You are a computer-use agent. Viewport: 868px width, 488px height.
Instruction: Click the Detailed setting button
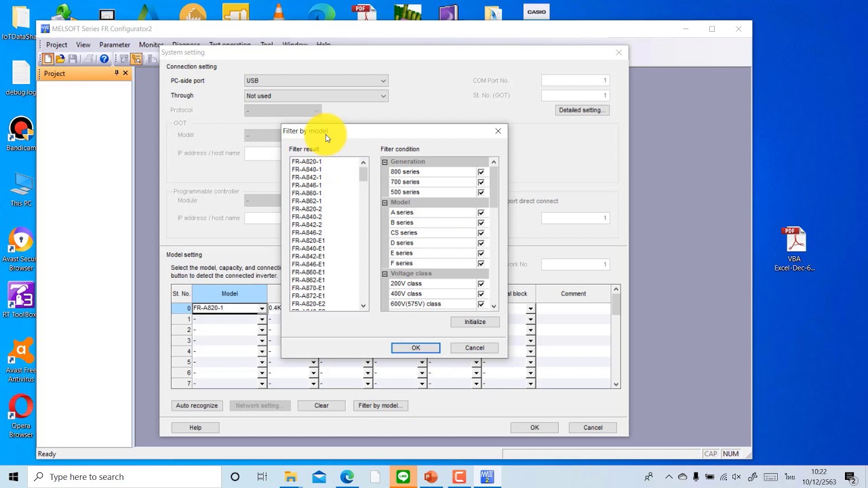pos(581,110)
